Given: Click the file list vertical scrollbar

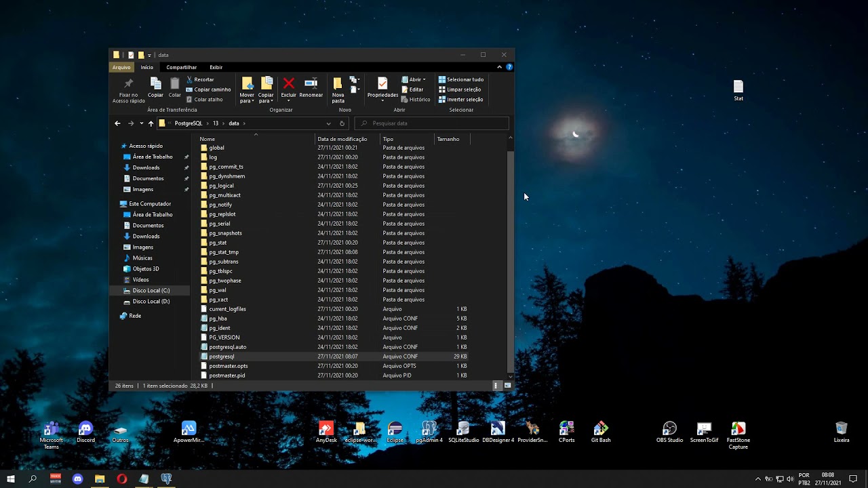Looking at the screenshot, I should [x=511, y=261].
